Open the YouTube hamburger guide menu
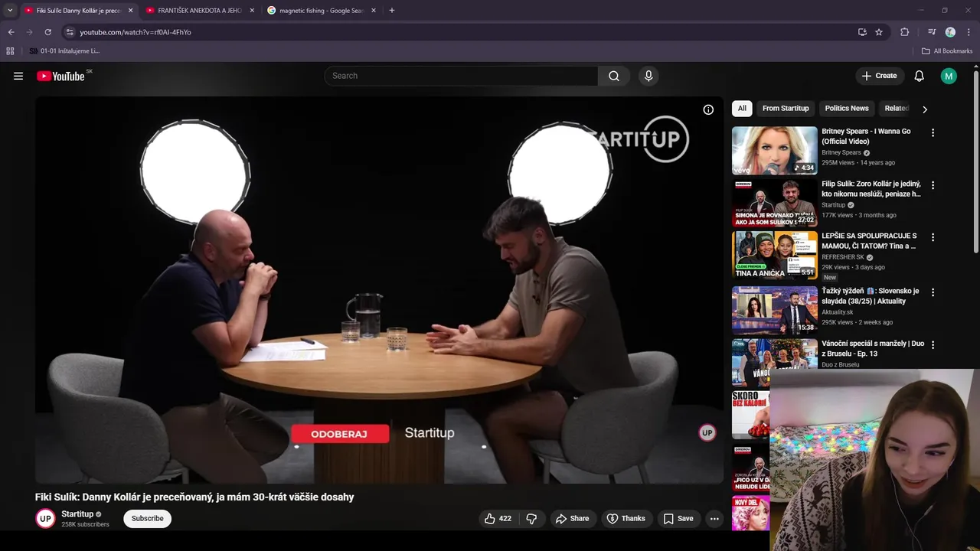980x551 pixels. [18, 76]
